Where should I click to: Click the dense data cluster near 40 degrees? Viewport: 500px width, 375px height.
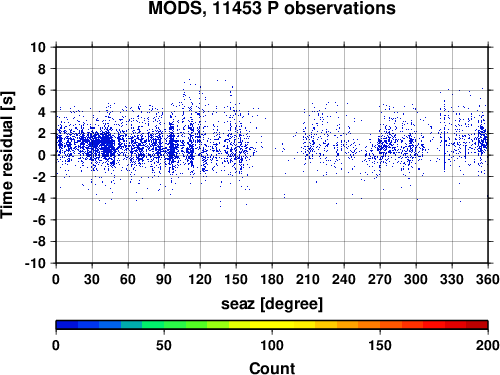(x=106, y=144)
